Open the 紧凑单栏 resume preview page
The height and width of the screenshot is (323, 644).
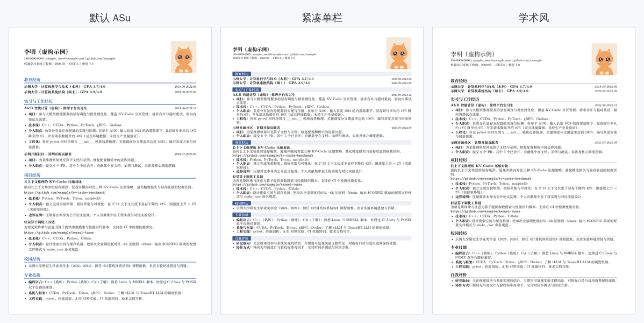point(322,171)
